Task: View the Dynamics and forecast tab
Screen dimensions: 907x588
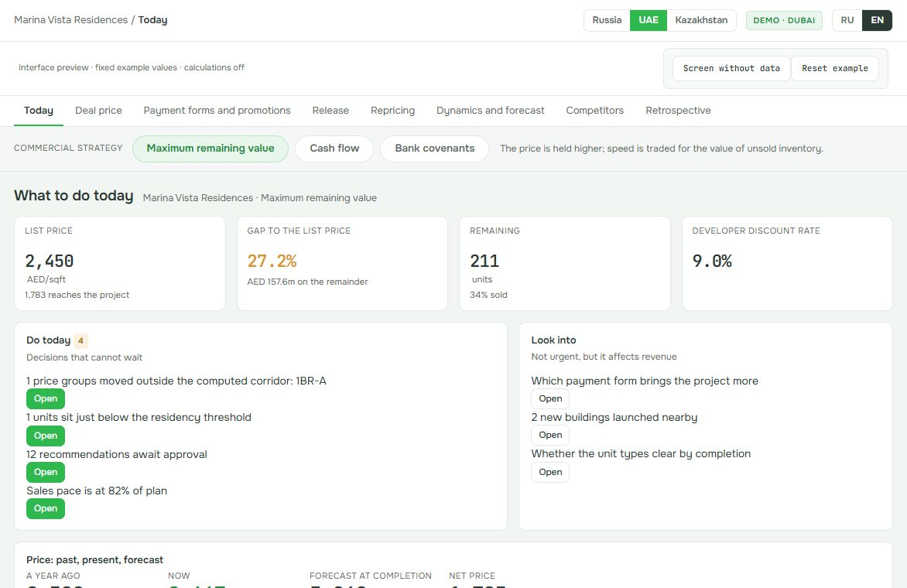Action: pyautogui.click(x=491, y=111)
